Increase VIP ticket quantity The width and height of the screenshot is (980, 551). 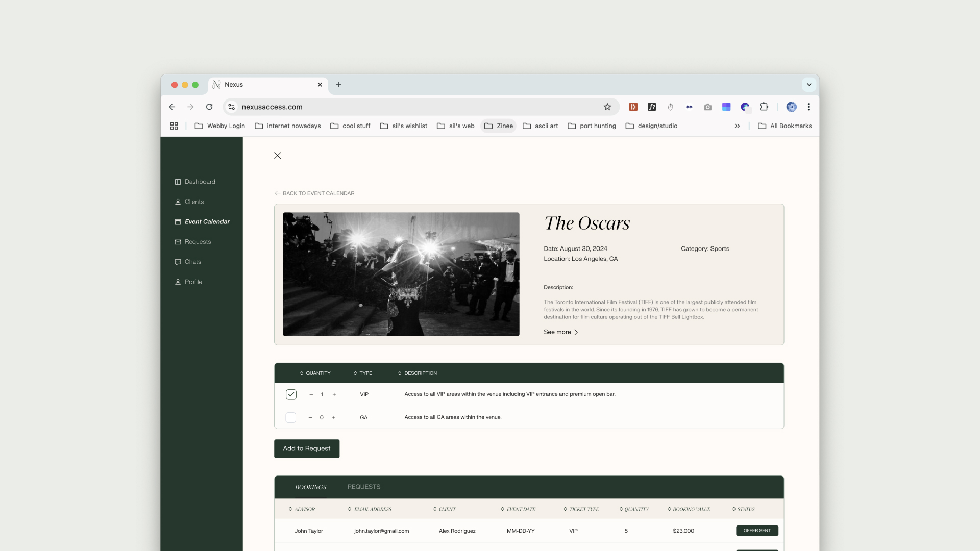pyautogui.click(x=334, y=394)
